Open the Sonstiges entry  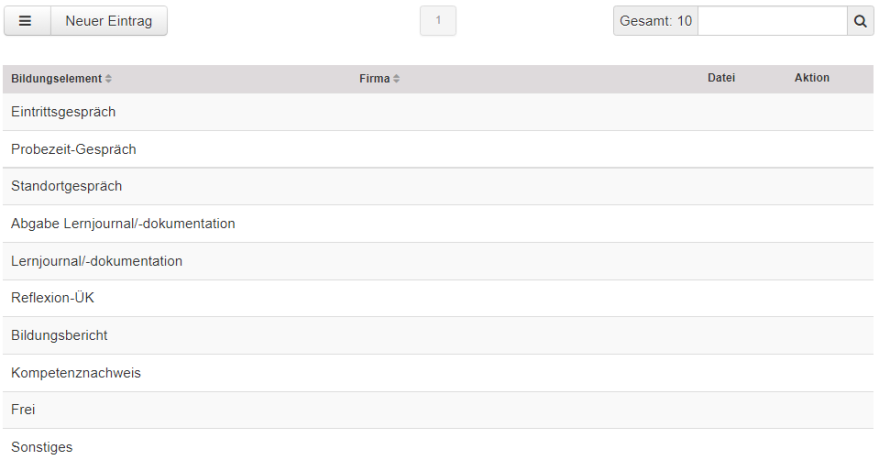tap(42, 447)
